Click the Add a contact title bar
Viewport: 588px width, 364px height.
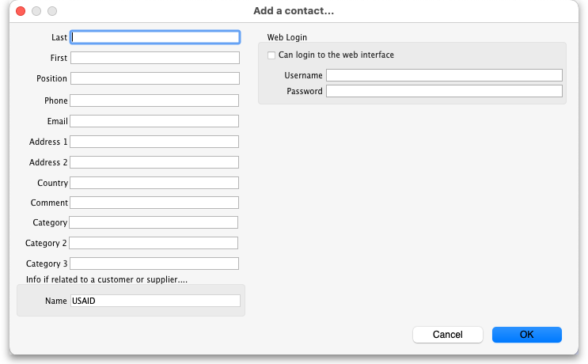[x=294, y=11]
